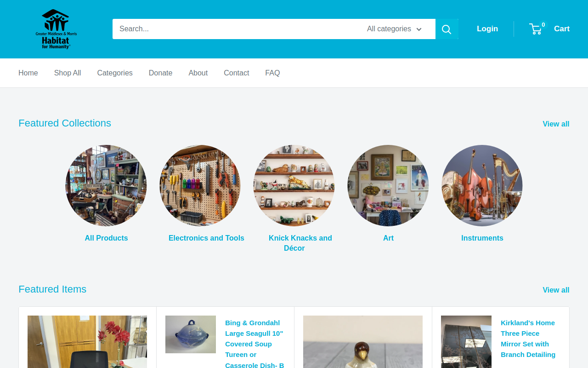Image resolution: width=588 pixels, height=368 pixels.
Task: Open the Categories menu item
Action: tap(115, 73)
